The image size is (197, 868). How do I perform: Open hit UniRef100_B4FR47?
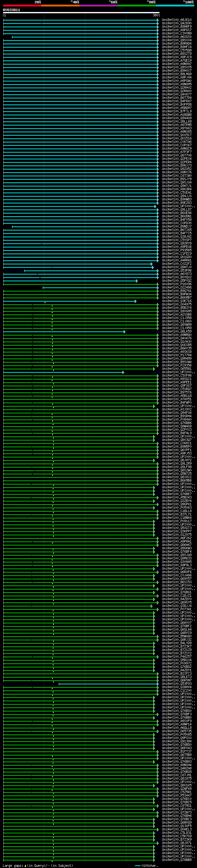pyautogui.click(x=176, y=101)
